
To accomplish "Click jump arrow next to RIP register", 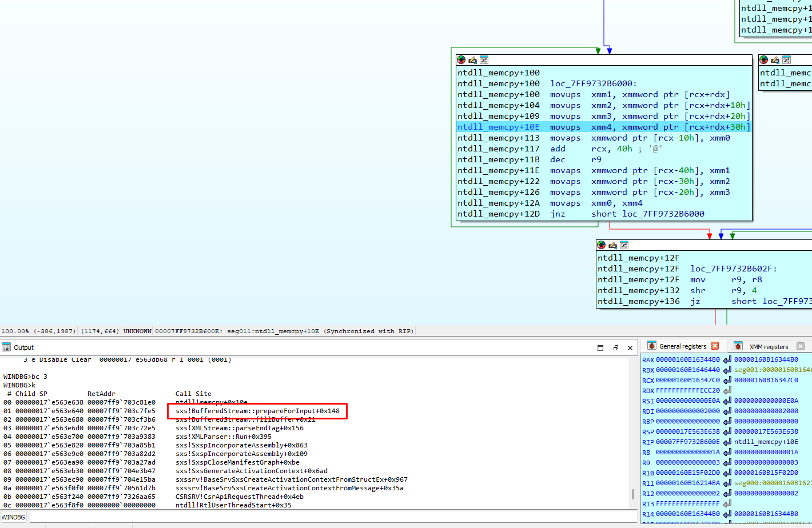I will pos(727,442).
